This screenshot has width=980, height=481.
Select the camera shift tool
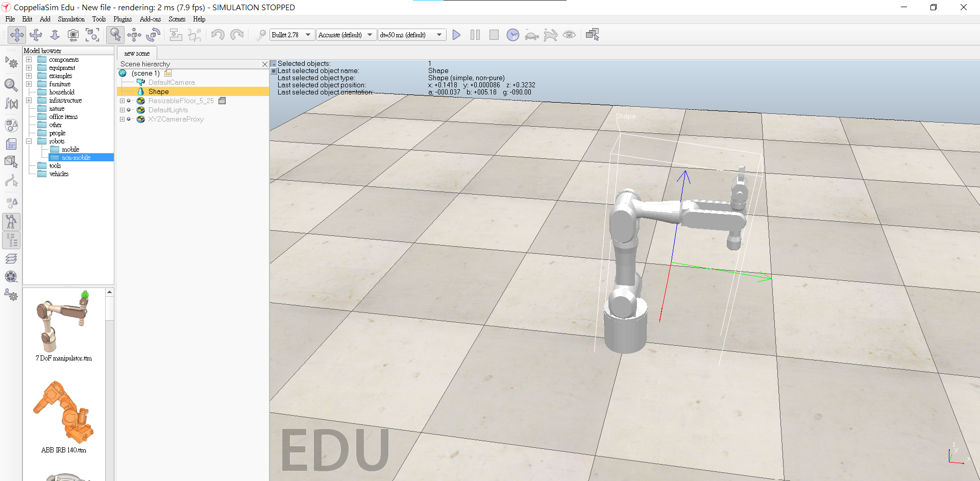(x=55, y=35)
